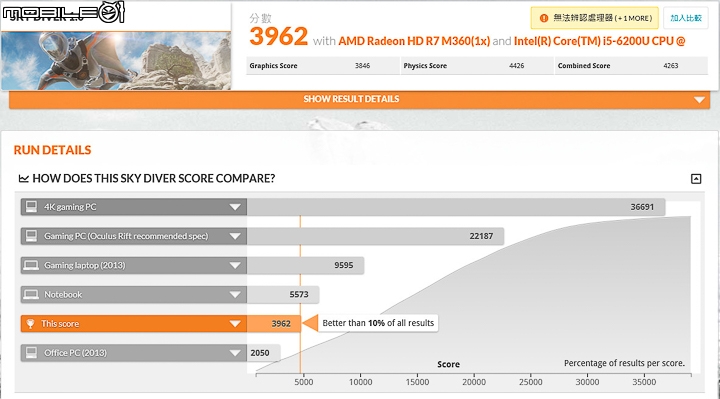The width and height of the screenshot is (720, 399).
Task: Open the processor warning notice button
Action: [x=595, y=18]
